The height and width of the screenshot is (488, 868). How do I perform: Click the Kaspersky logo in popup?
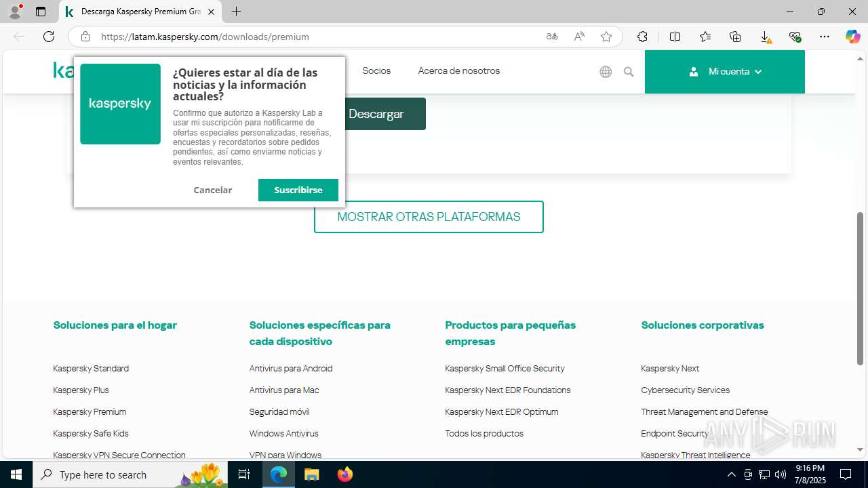tap(120, 104)
